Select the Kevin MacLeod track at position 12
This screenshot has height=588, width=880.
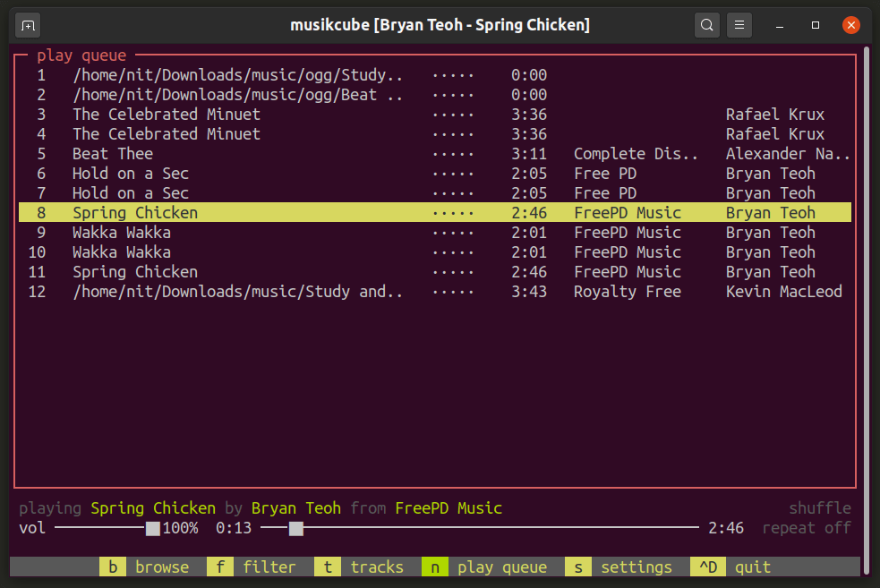[x=237, y=291]
